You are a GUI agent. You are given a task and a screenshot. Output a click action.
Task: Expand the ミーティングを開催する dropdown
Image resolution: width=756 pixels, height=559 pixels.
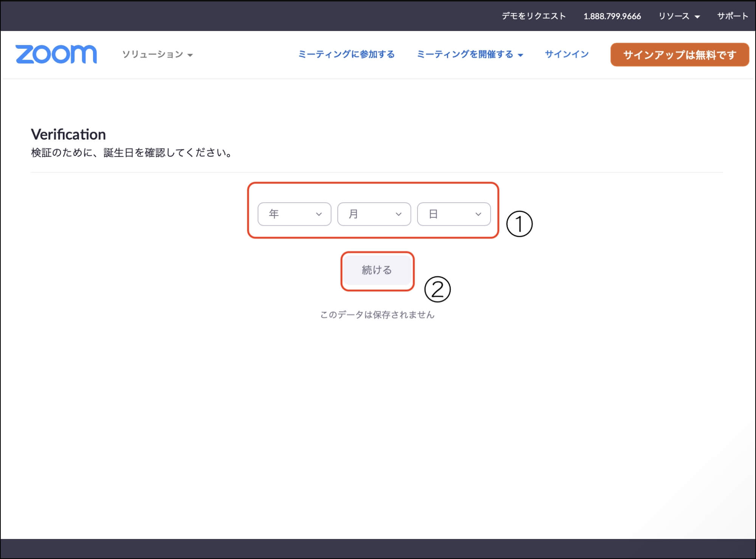point(466,54)
